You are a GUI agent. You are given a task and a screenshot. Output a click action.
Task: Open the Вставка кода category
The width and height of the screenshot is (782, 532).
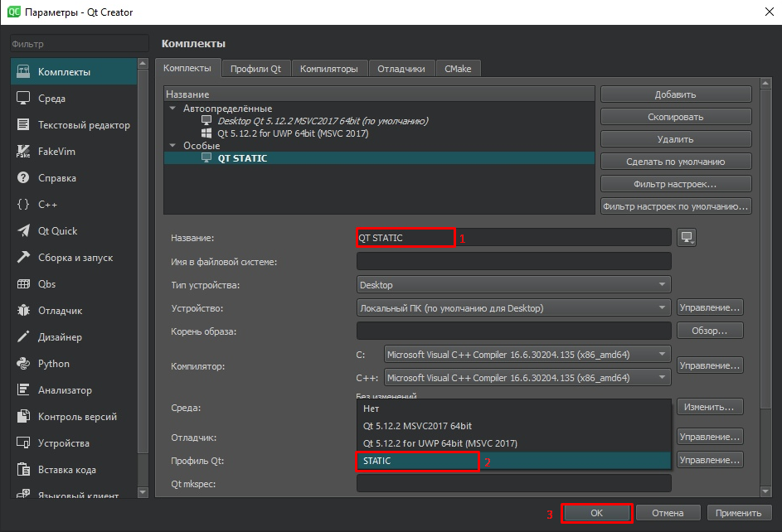pyautogui.click(x=74, y=469)
